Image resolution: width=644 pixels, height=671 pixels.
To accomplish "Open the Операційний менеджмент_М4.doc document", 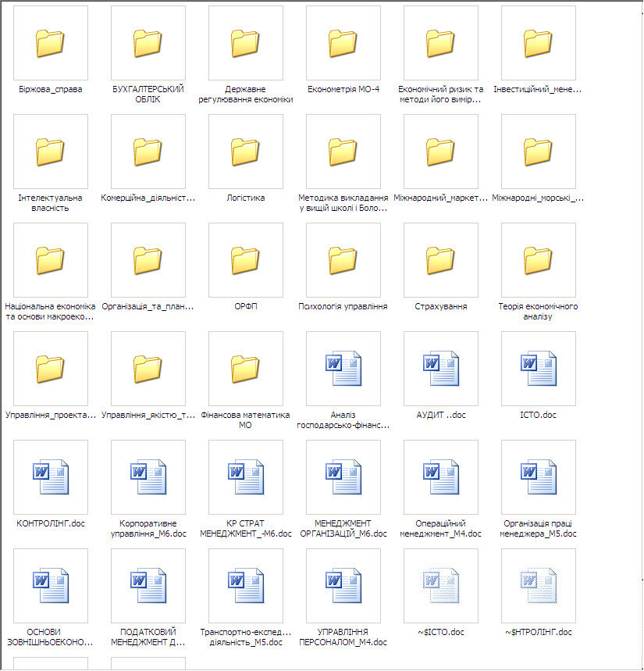I will click(441, 477).
